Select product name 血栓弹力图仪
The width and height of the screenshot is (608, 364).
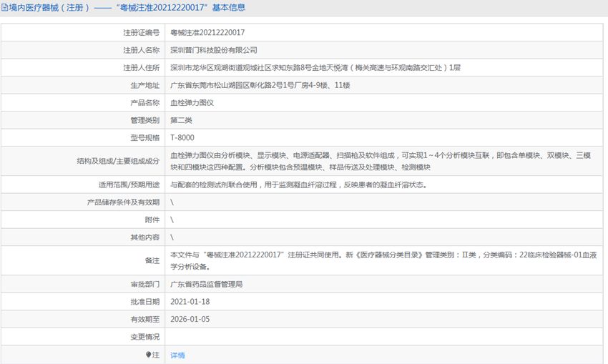[x=192, y=103]
